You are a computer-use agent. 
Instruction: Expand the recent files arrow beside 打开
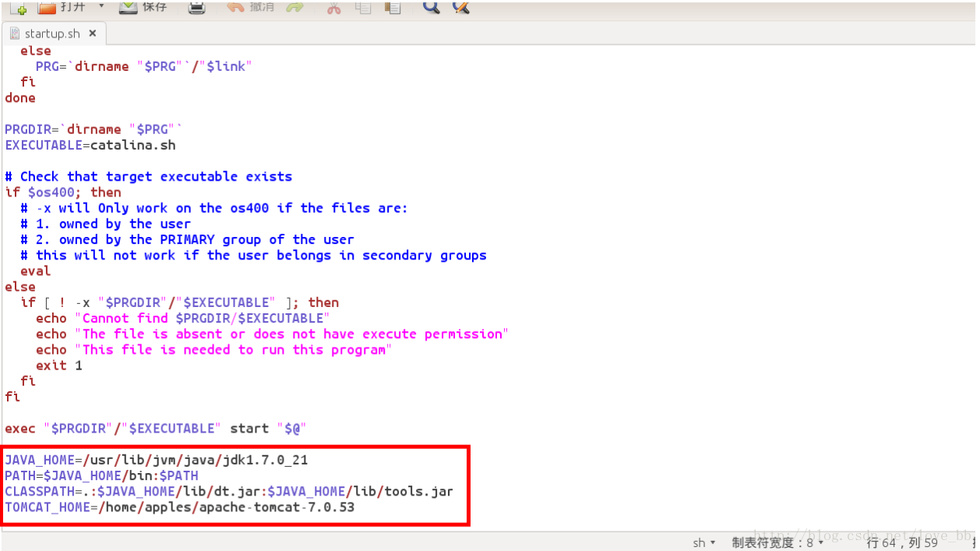[x=101, y=7]
